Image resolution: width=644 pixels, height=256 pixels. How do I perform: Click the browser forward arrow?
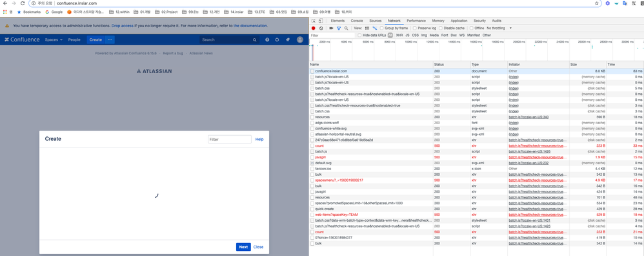click(x=14, y=3)
